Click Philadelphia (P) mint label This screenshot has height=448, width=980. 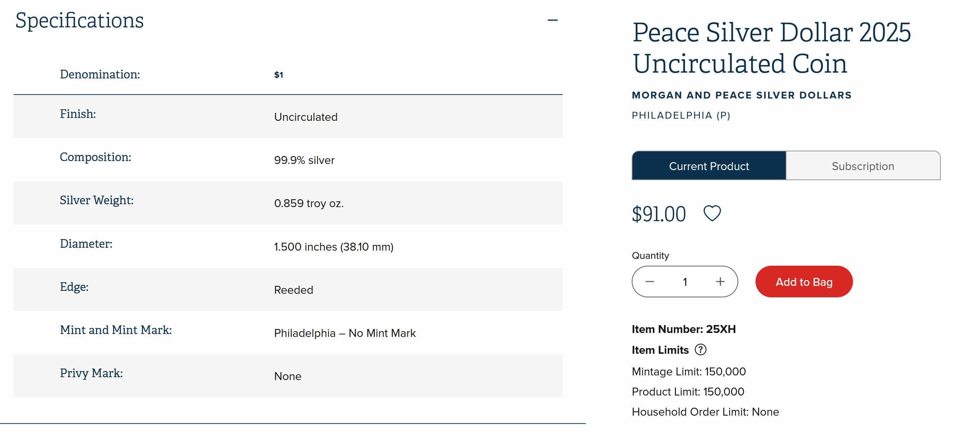(681, 115)
